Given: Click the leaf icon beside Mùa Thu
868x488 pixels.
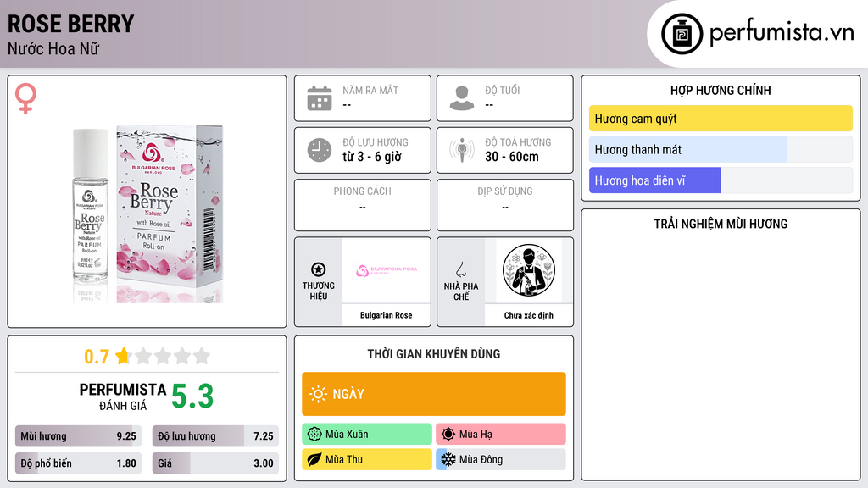Looking at the screenshot, I should click(x=314, y=459).
